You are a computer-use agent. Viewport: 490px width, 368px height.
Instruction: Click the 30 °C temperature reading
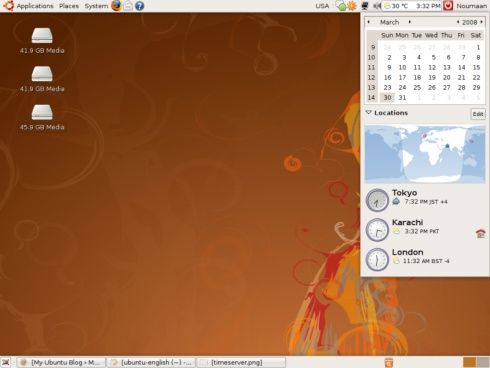pos(400,6)
